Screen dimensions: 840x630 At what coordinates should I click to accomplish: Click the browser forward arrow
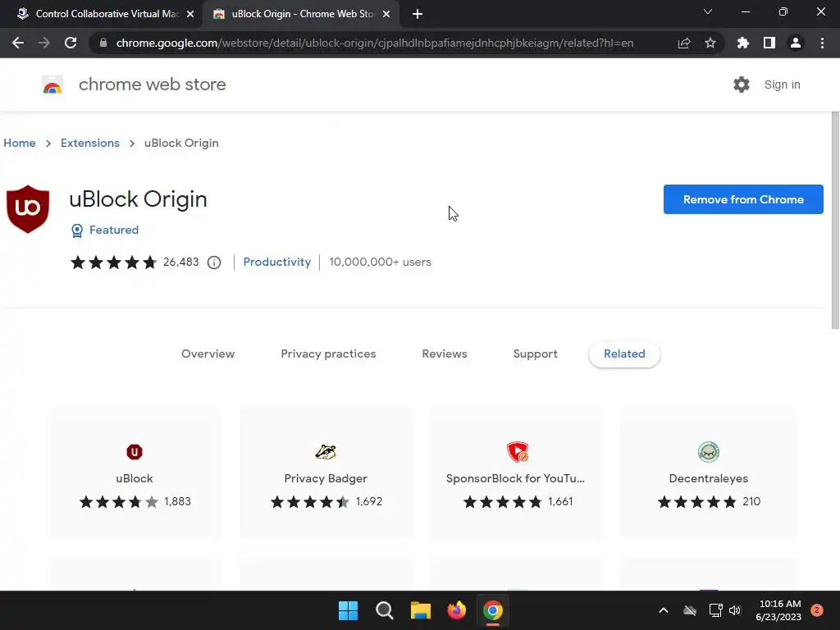pos(44,43)
